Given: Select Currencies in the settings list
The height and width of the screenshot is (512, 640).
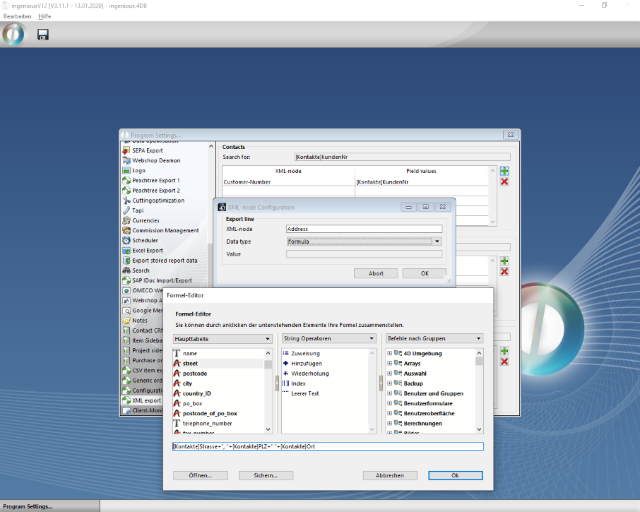Looking at the screenshot, I should 146,220.
